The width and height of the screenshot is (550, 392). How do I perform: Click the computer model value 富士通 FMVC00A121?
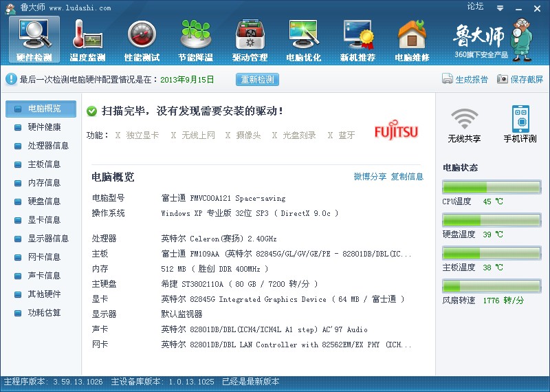pos(223,198)
